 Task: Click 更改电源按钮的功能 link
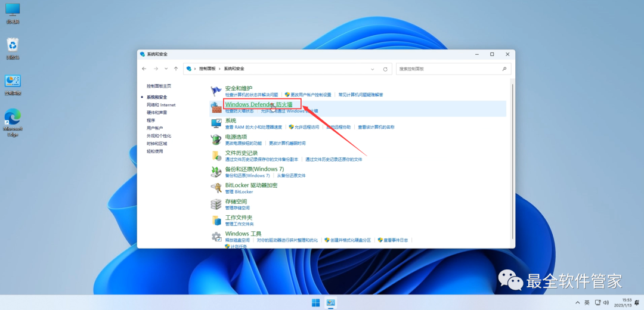click(243, 143)
